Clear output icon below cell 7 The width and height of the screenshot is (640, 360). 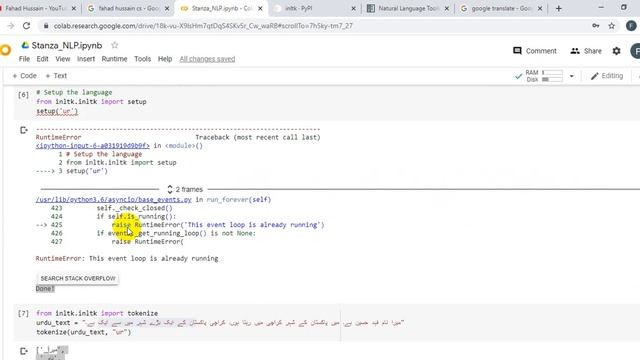24,351
